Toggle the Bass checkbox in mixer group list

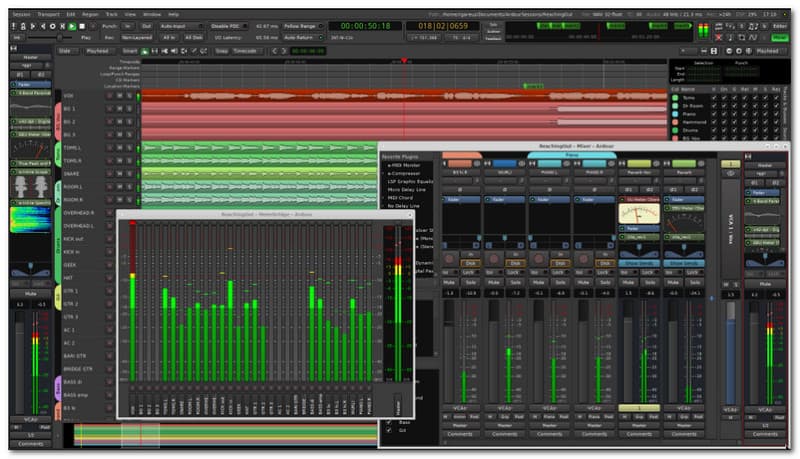(x=389, y=422)
